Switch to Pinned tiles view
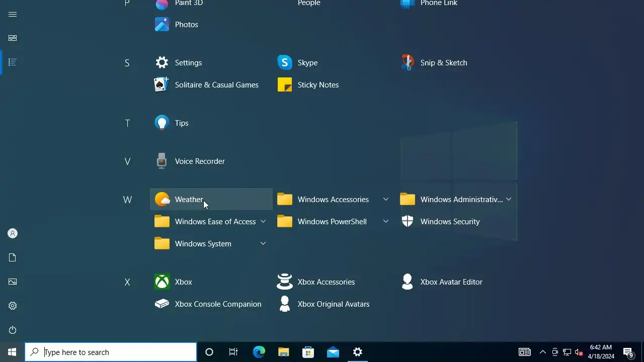 pyautogui.click(x=13, y=38)
